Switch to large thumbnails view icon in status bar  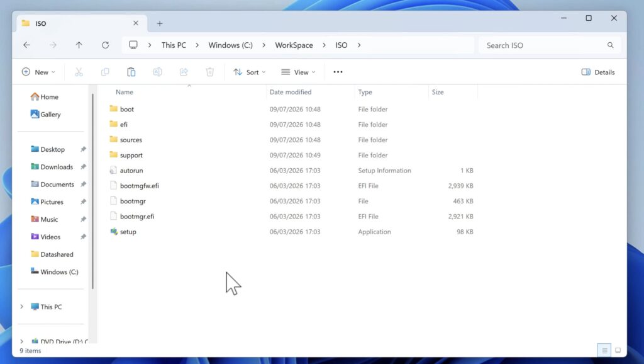[x=618, y=350]
